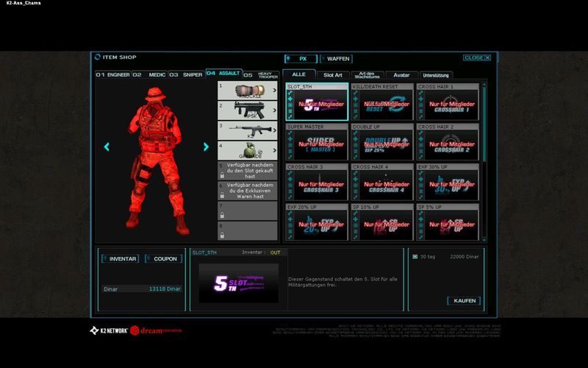The height and width of the screenshot is (368, 588).
Task: Select the SP 5% UP item card
Action: click(448, 222)
